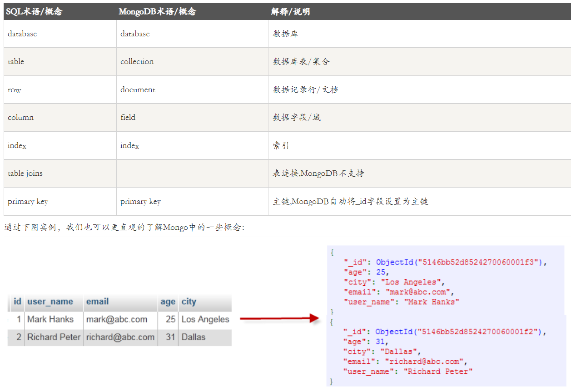571x392 pixels.
Task: Select 'database' in the MongoDB column
Action: pos(193,34)
